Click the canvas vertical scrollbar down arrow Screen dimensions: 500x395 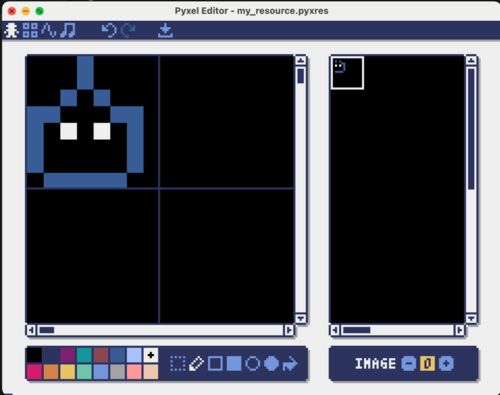[301, 318]
